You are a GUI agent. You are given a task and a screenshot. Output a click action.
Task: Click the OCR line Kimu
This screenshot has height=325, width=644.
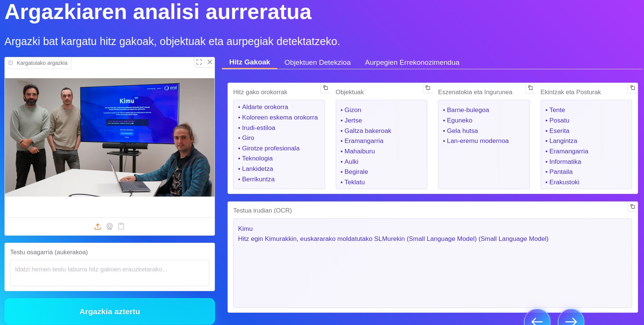(245, 229)
